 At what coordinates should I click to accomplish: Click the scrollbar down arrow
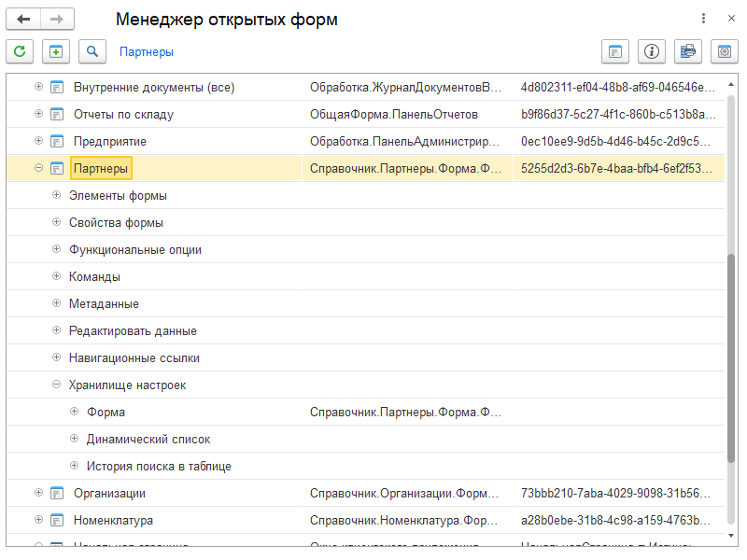tap(731, 536)
